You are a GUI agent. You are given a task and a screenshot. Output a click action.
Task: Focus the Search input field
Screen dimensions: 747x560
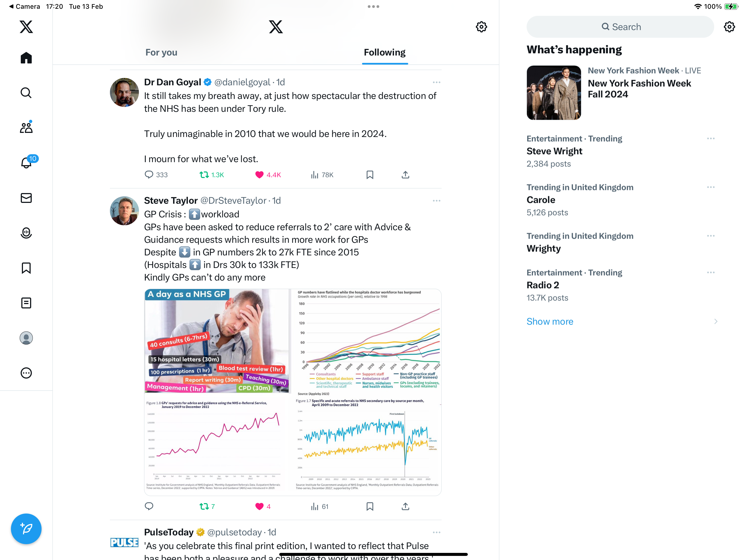pyautogui.click(x=620, y=27)
